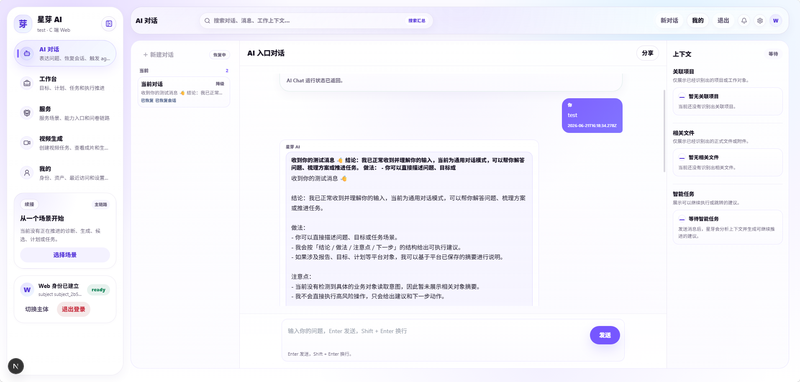
Task: Click the magnifier icon in the search bar
Action: pyautogui.click(x=207, y=21)
